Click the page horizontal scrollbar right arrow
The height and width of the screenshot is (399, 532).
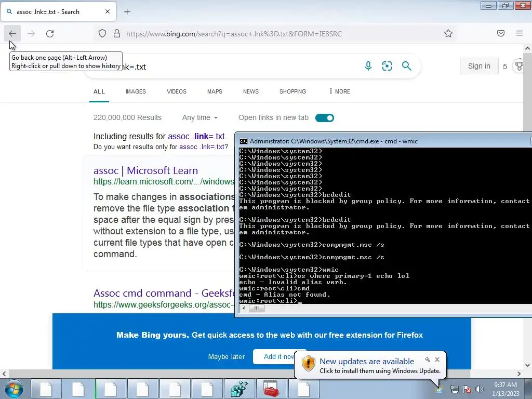[x=519, y=374]
